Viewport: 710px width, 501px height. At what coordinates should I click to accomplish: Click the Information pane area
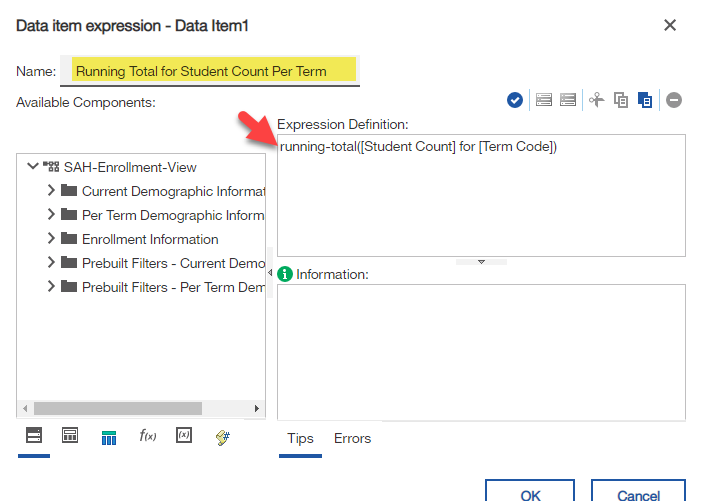pos(481,352)
